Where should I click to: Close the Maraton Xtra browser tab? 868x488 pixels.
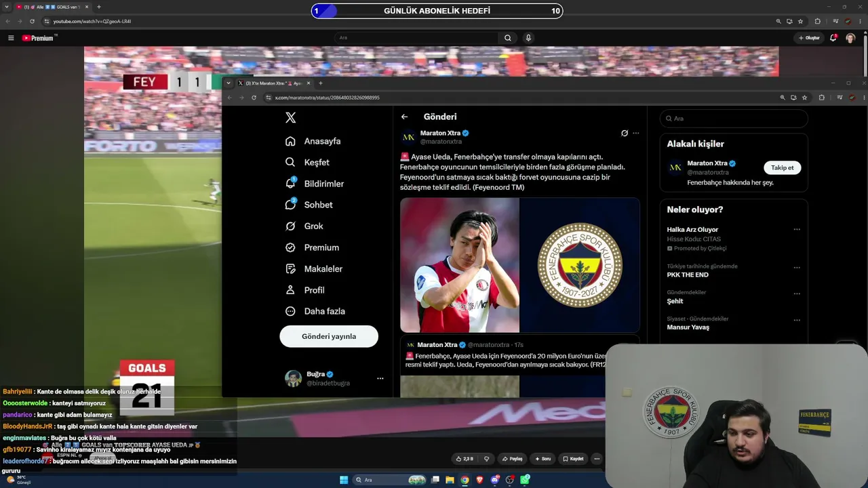click(309, 83)
